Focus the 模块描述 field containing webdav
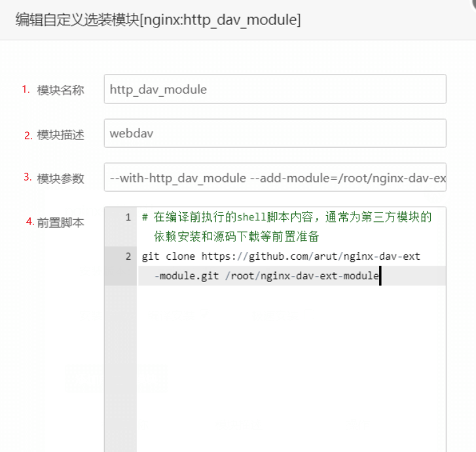 (x=274, y=133)
